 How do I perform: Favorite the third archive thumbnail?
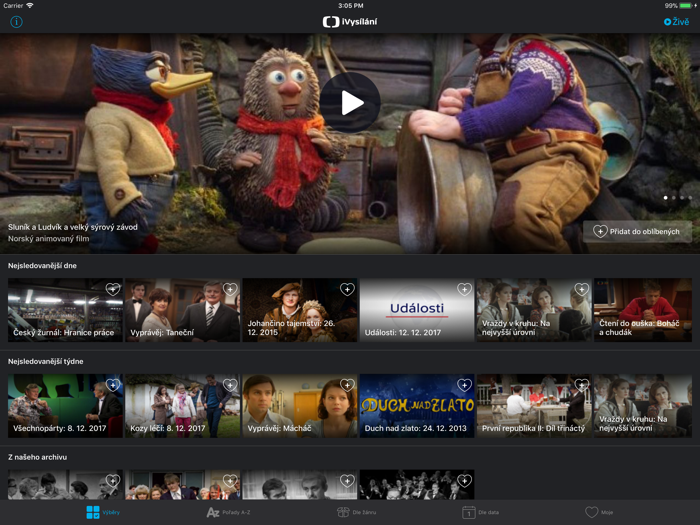click(347, 481)
